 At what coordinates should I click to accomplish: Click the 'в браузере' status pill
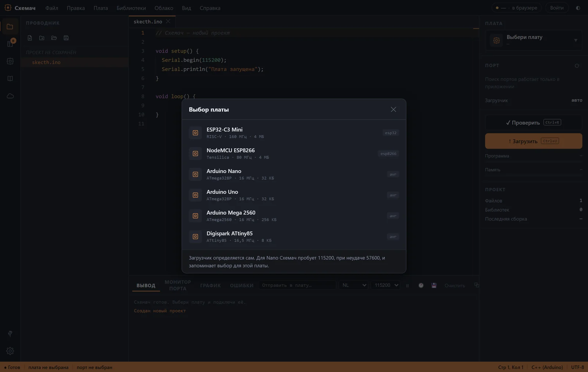click(517, 8)
